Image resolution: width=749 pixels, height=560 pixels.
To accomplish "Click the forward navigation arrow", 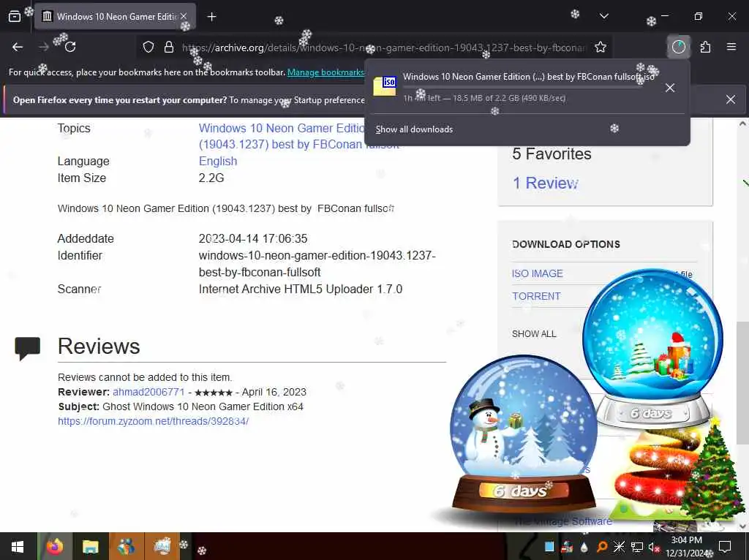I will pyautogui.click(x=43, y=47).
